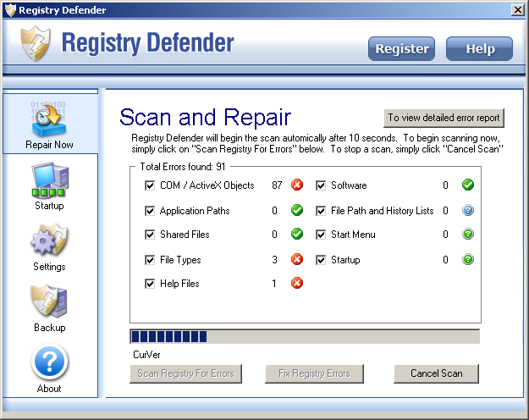Disable the Help Files checkbox
The height and width of the screenshot is (420, 529).
[x=150, y=284]
